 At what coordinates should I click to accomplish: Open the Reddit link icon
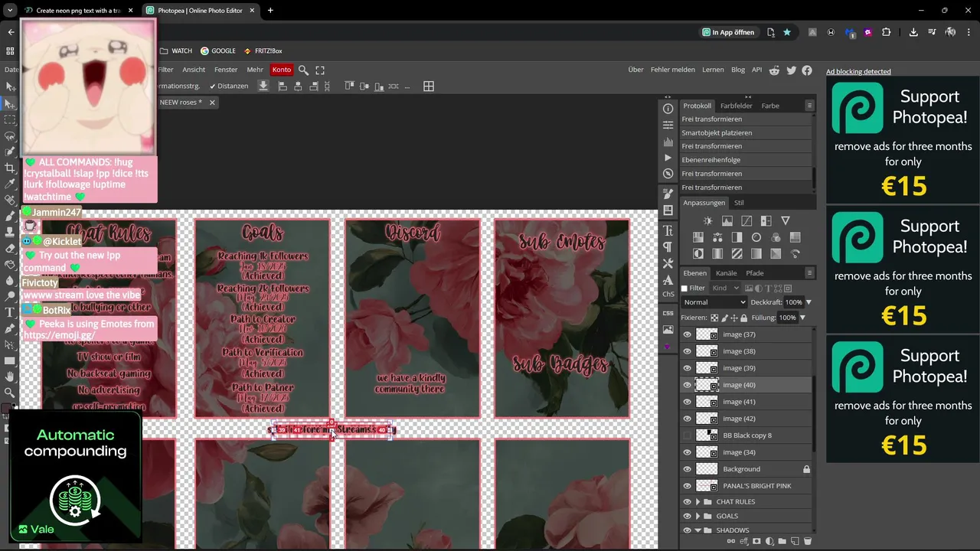pyautogui.click(x=774, y=70)
